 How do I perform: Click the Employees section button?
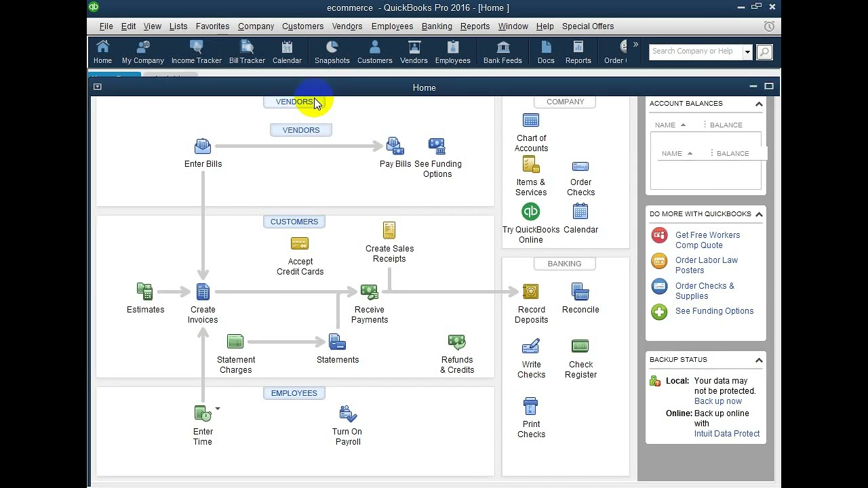point(294,393)
